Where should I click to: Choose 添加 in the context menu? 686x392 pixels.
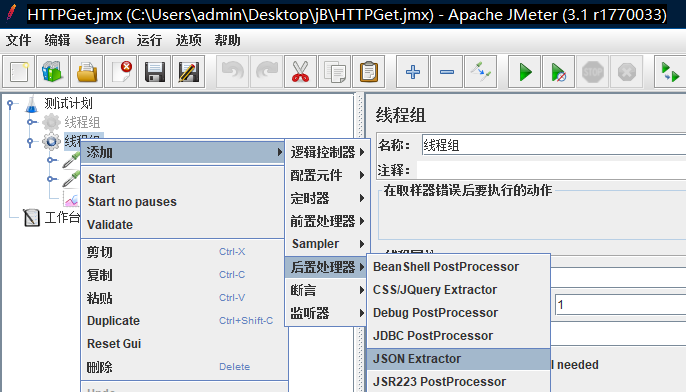click(183, 152)
